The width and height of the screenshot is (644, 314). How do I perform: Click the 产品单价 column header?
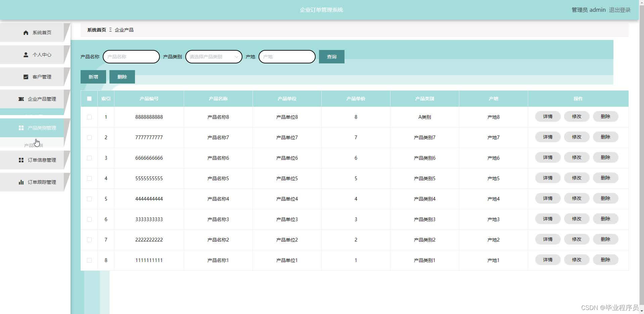[356, 99]
